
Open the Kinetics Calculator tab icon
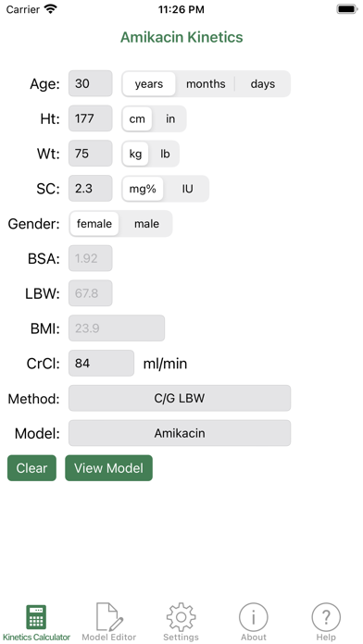click(x=36, y=617)
